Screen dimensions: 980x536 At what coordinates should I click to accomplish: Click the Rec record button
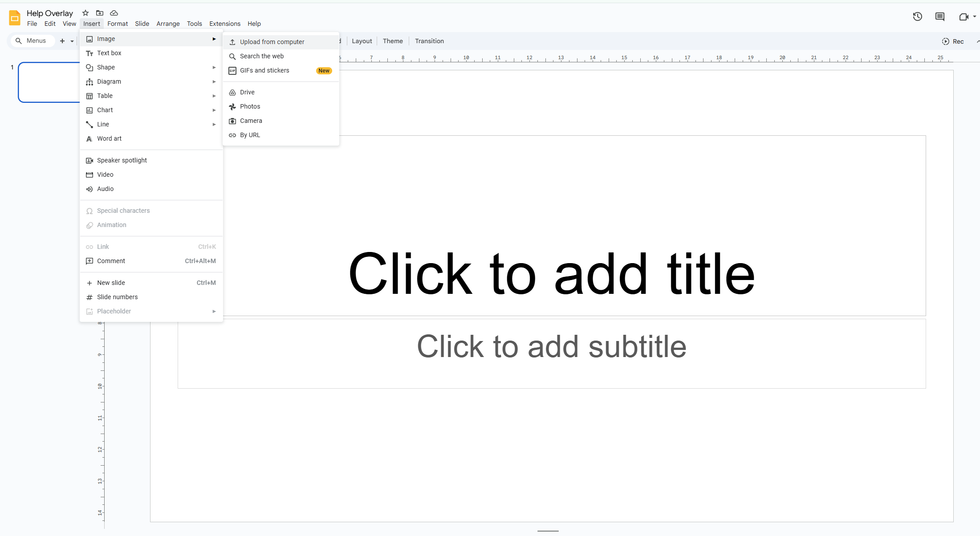[953, 41]
